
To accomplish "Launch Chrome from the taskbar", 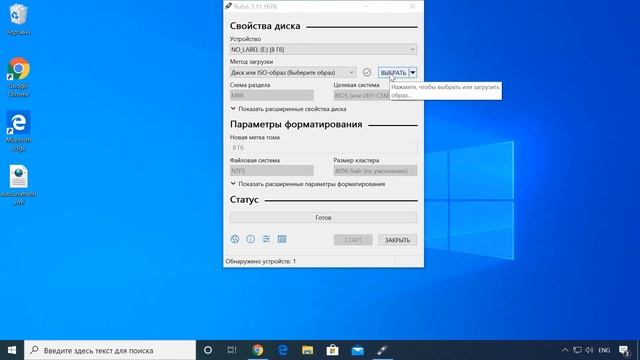I will tap(258, 350).
